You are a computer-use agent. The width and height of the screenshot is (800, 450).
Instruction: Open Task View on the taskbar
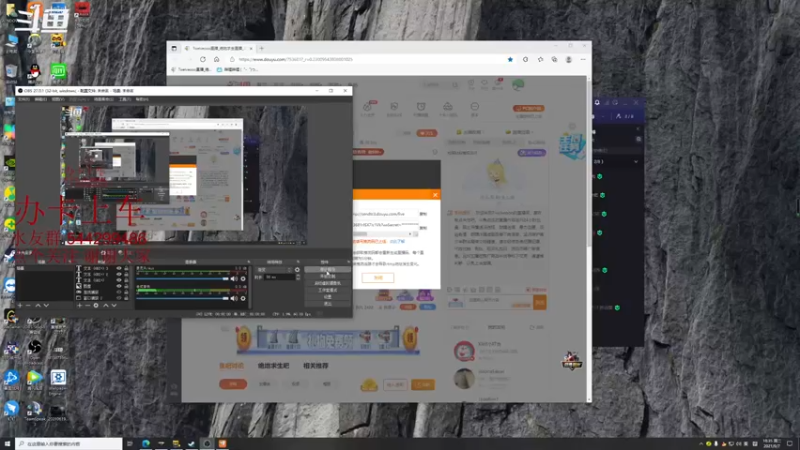click(x=130, y=444)
